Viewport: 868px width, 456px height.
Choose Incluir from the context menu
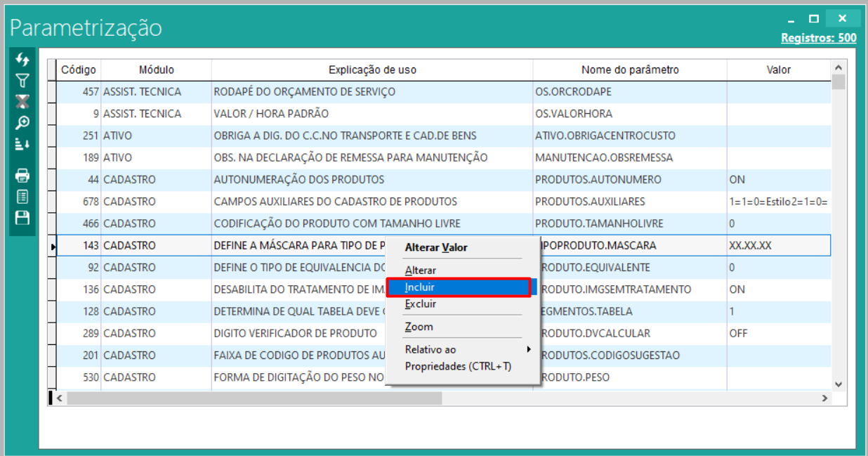tap(420, 287)
